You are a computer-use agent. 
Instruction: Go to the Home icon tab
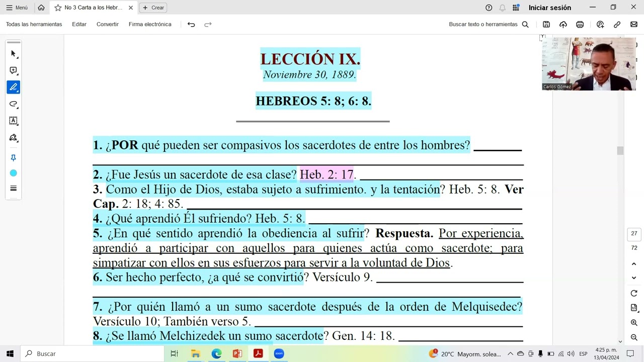(x=41, y=8)
